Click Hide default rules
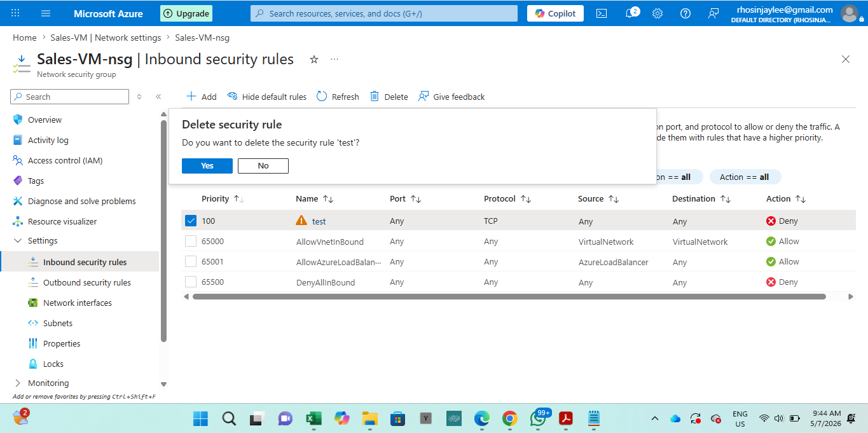Viewport: 868px width, 433px height. pyautogui.click(x=267, y=97)
